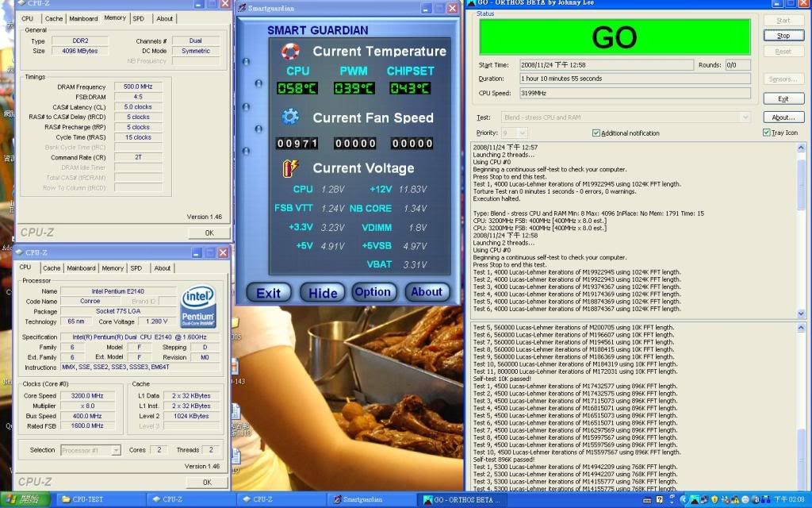Click memory Size value 4096 MBytes
Viewport: 812px width, 508px height.
80,51
